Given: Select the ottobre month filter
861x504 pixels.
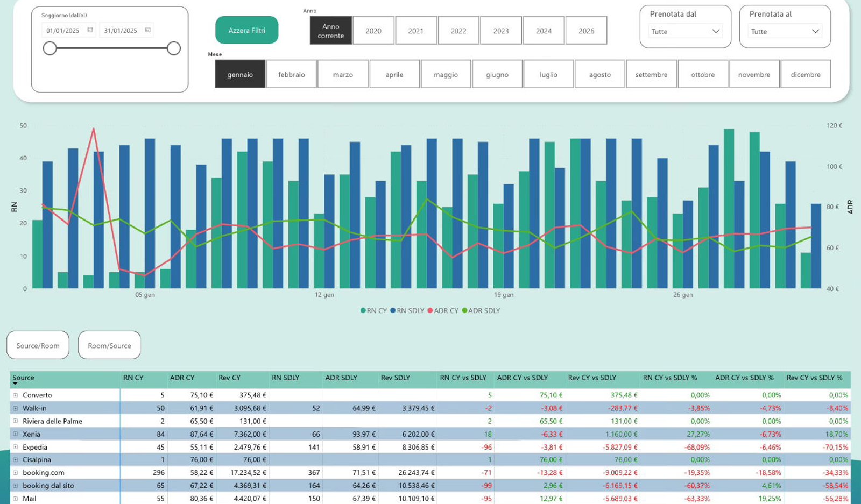Looking at the screenshot, I should tap(703, 74).
